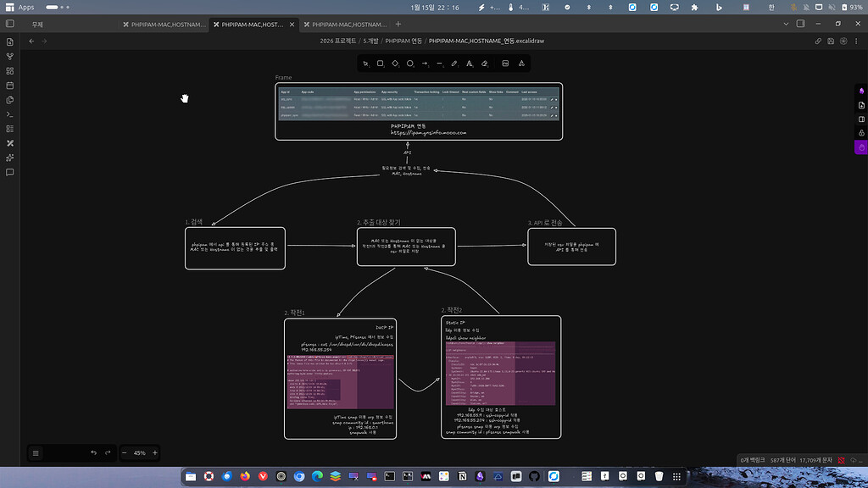
Task: Toggle the left sidebar panel
Action: pos(10,25)
